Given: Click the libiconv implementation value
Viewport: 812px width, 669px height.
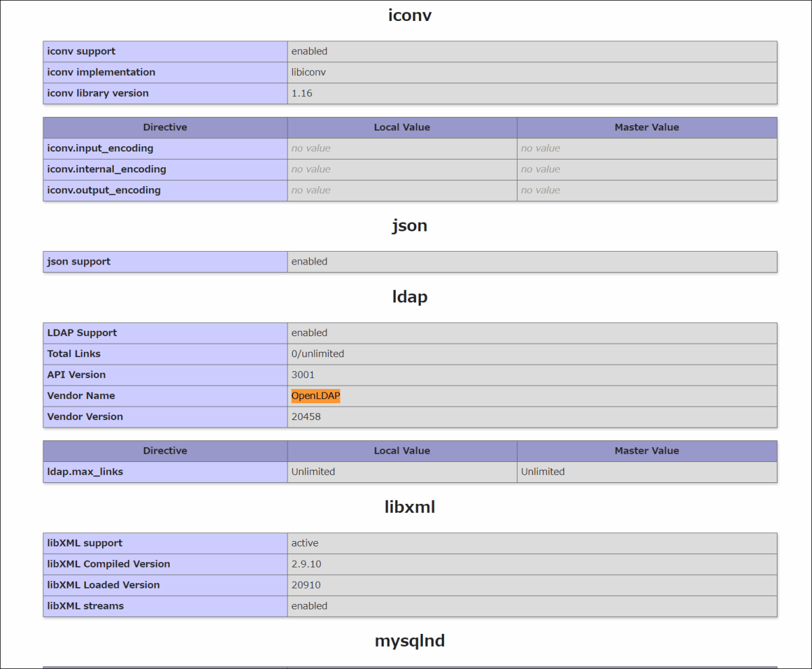Looking at the screenshot, I should click(309, 72).
